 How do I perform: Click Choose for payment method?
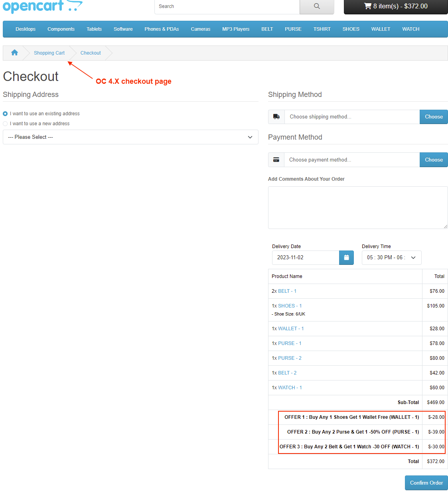click(x=434, y=160)
